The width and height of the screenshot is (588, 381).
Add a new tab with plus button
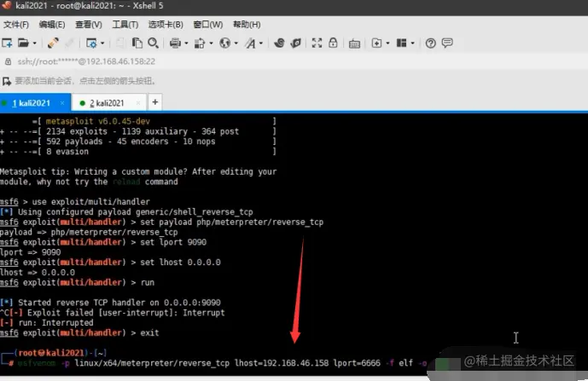[154, 102]
